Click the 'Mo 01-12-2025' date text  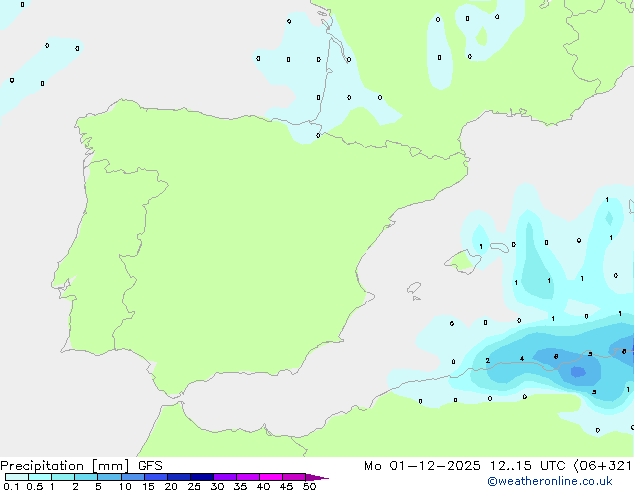(422, 466)
